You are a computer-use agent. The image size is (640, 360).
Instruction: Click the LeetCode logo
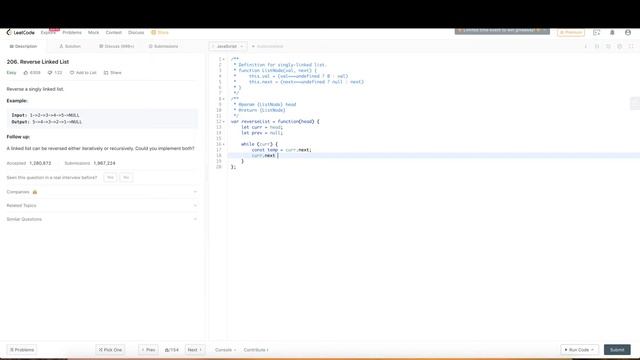20,32
